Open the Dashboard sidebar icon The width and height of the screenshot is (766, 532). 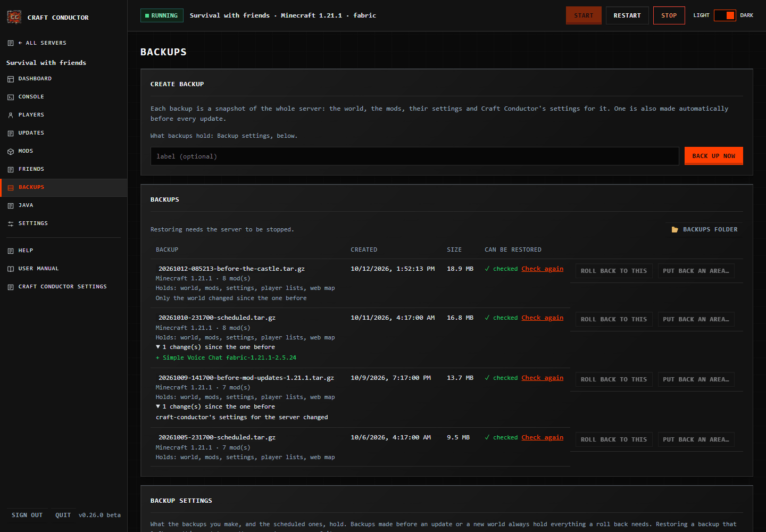click(x=11, y=79)
